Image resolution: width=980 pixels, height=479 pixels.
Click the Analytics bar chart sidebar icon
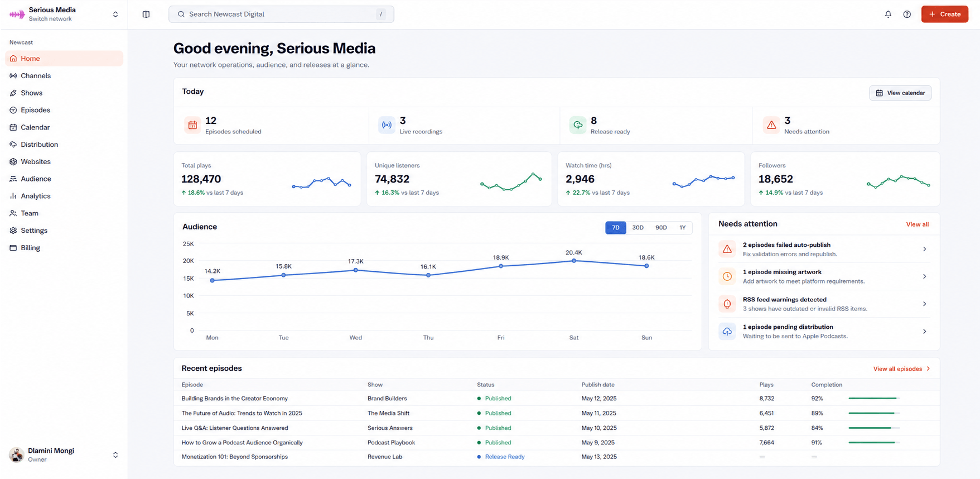pos(13,196)
